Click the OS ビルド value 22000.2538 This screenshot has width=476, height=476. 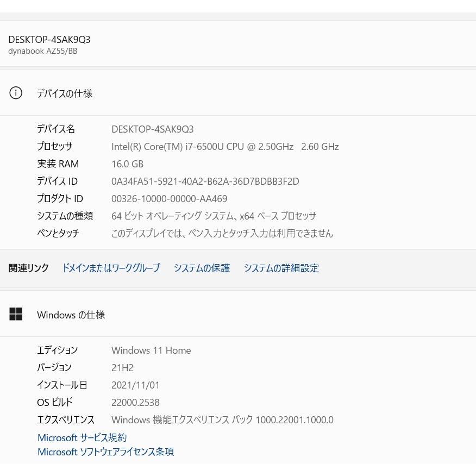pos(135,402)
